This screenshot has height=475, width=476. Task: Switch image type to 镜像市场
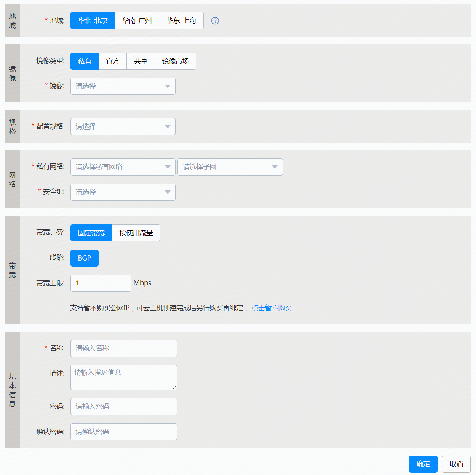pos(176,61)
